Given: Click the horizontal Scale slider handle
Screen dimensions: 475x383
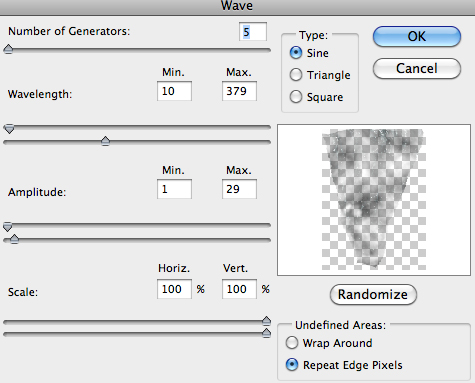Looking at the screenshot, I should [266, 321].
